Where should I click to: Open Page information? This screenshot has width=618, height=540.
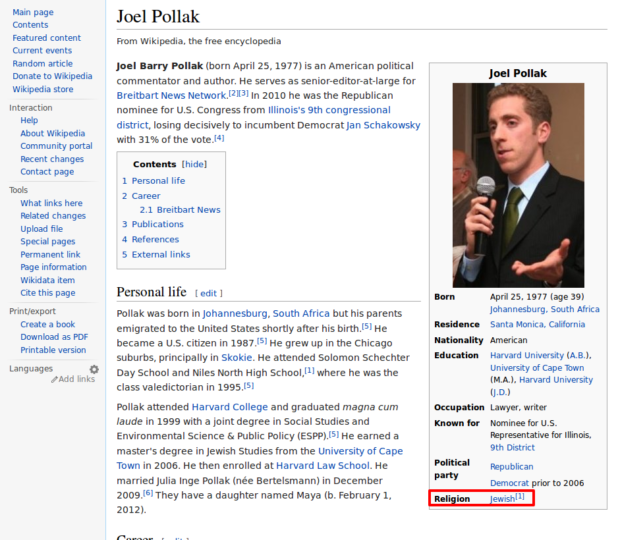coord(54,267)
